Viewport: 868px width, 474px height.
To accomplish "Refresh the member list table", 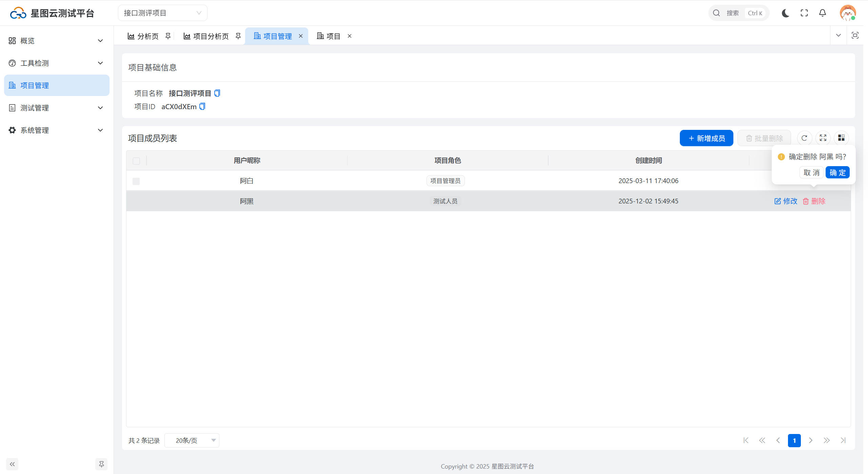I will click(804, 138).
